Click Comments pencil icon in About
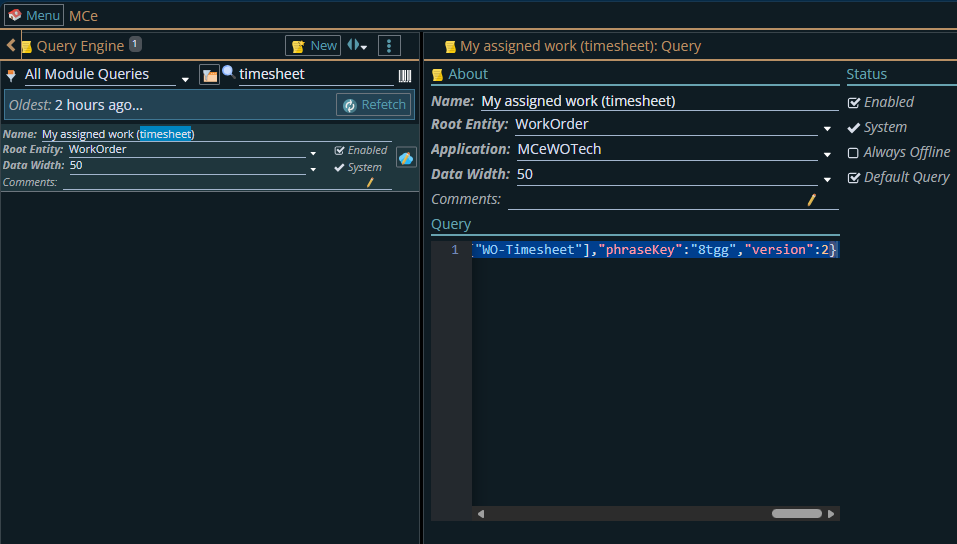Image resolution: width=957 pixels, height=544 pixels. coord(811,200)
